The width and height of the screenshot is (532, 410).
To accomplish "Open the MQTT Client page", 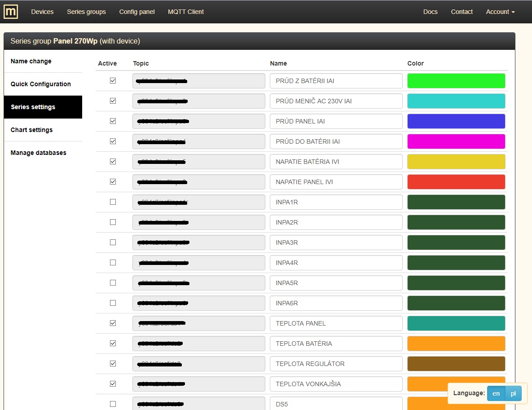I will (185, 12).
